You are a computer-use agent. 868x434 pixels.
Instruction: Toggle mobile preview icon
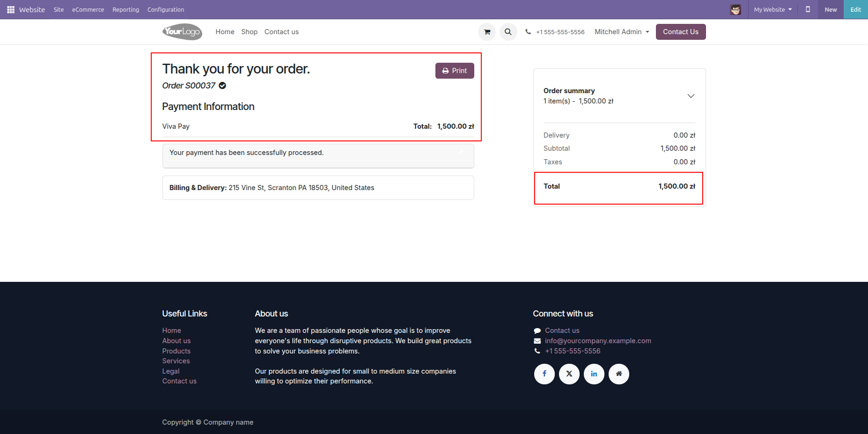click(x=808, y=9)
